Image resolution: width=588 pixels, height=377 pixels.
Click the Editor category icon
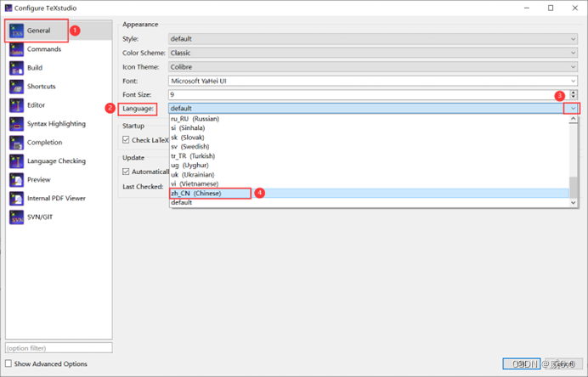pyautogui.click(x=16, y=105)
